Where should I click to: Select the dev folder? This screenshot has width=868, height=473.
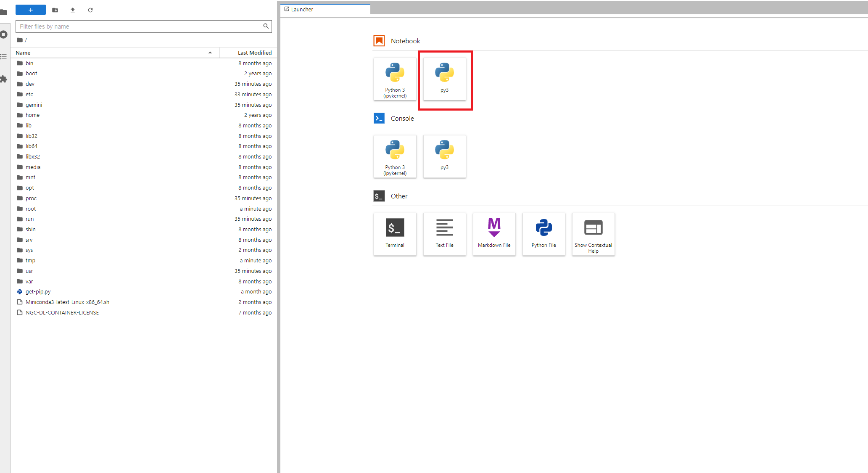coord(144,84)
